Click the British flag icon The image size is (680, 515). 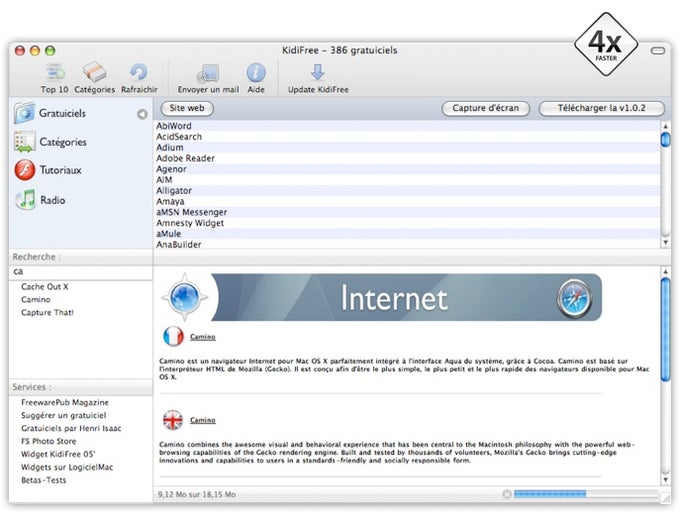coord(173,420)
